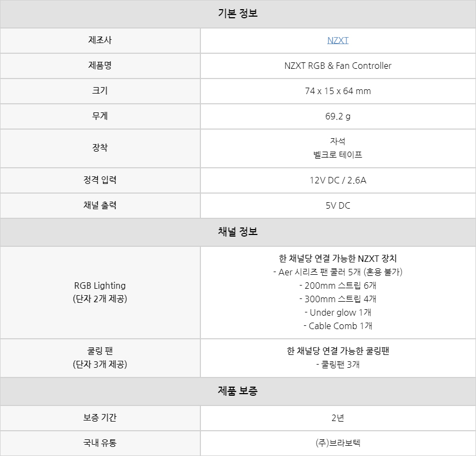Screen dimensions: 476x456
Task: Click the 12V DC / 2.6A value
Action: coord(337,180)
